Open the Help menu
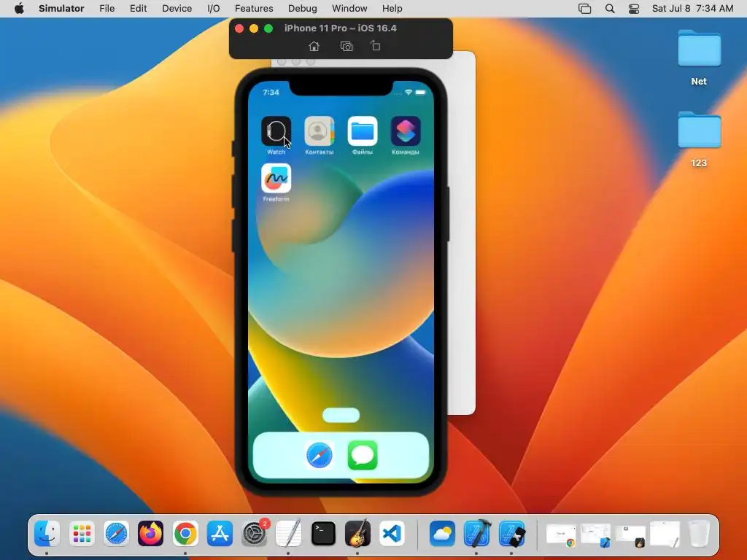 pos(392,9)
